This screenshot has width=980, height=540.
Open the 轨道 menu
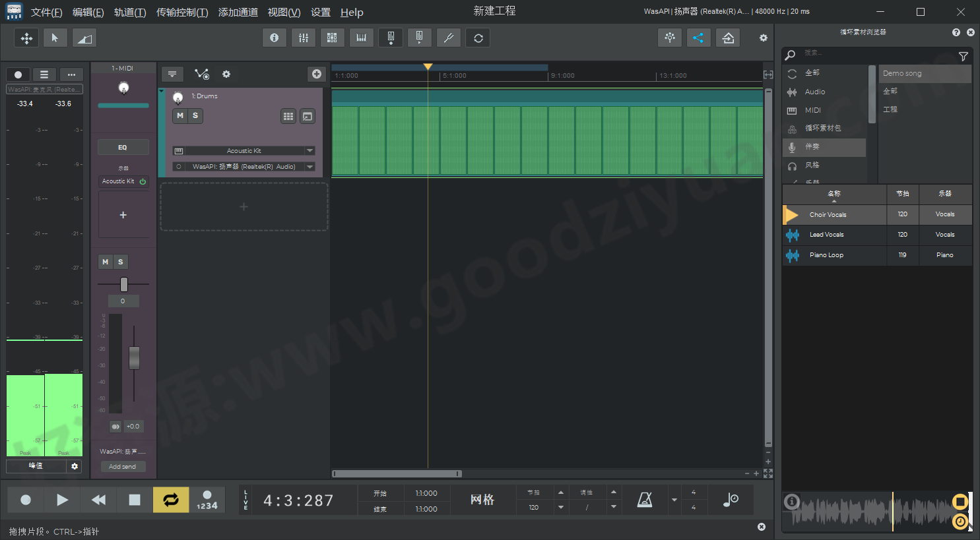pyautogui.click(x=129, y=12)
